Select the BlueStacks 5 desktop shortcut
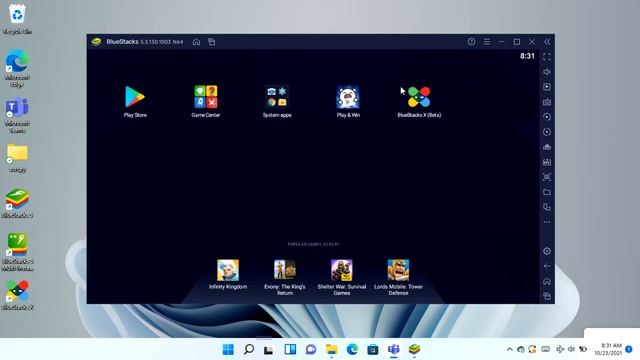The image size is (640, 360). point(17,203)
